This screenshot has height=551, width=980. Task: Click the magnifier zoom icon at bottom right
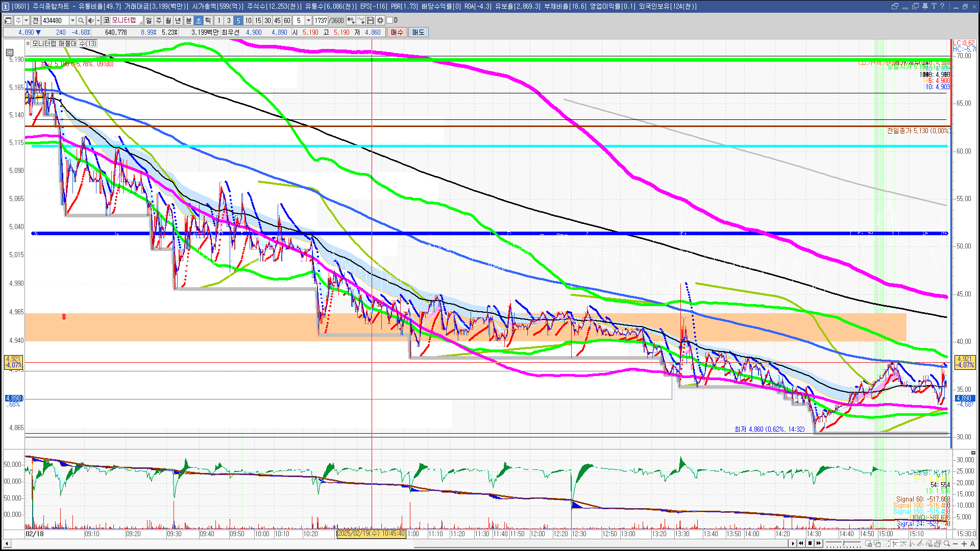[947, 544]
